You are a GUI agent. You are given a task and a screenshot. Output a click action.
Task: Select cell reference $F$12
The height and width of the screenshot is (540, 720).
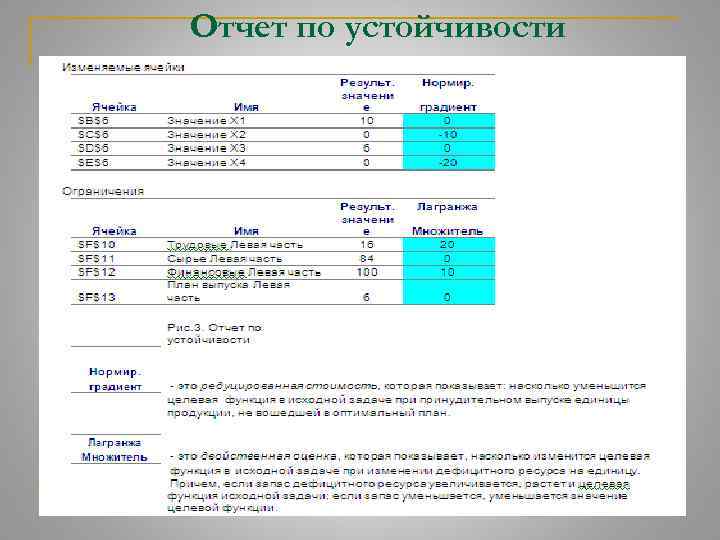point(96,272)
